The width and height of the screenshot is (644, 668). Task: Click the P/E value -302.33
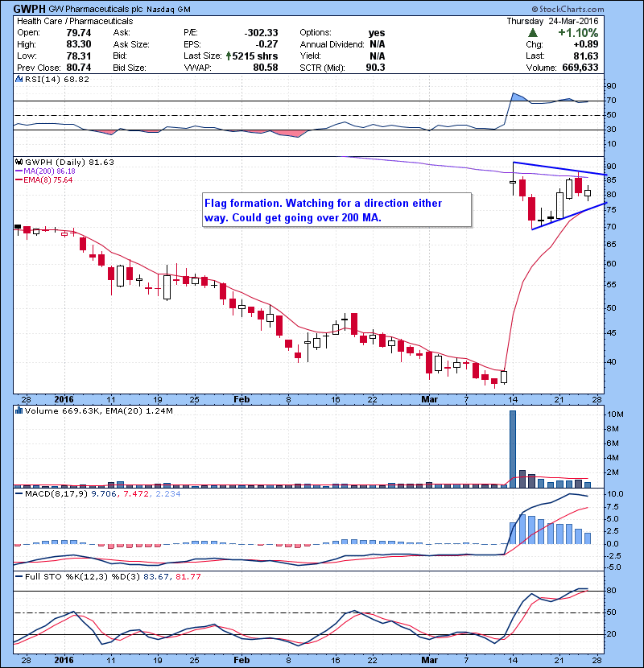coord(261,33)
